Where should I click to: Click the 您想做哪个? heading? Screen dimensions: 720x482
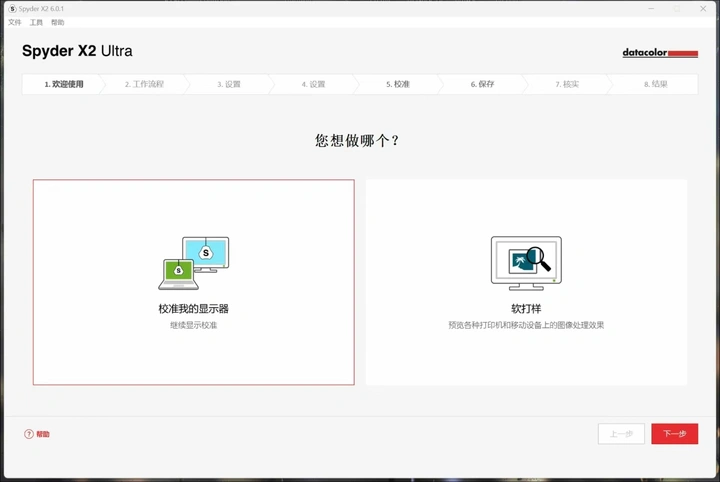[x=357, y=140]
